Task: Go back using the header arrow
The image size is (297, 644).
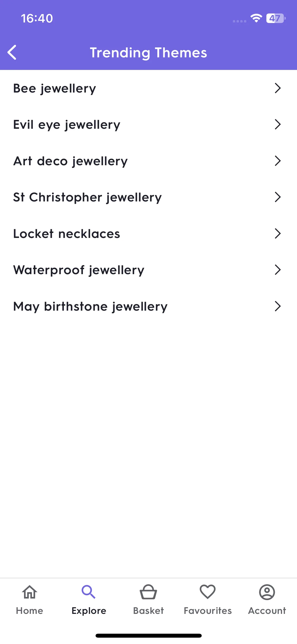Action: [12, 52]
